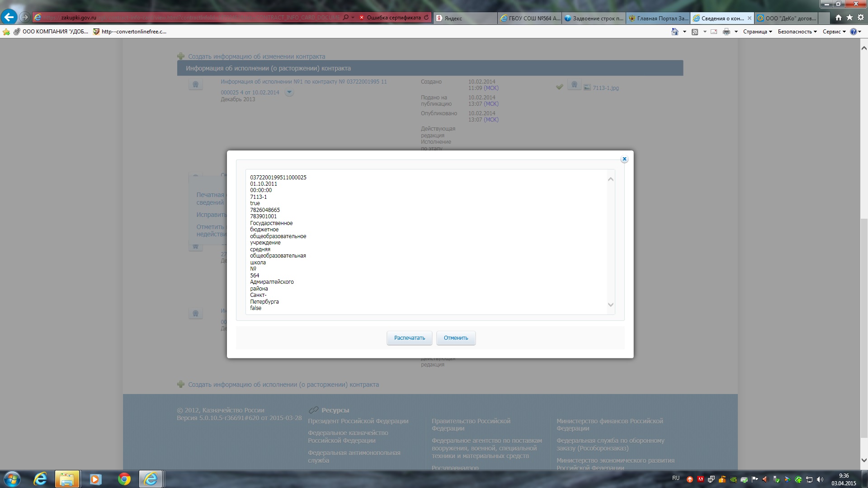Refresh the page with the reload icon
Image resolution: width=868 pixels, height=488 pixels.
426,18
